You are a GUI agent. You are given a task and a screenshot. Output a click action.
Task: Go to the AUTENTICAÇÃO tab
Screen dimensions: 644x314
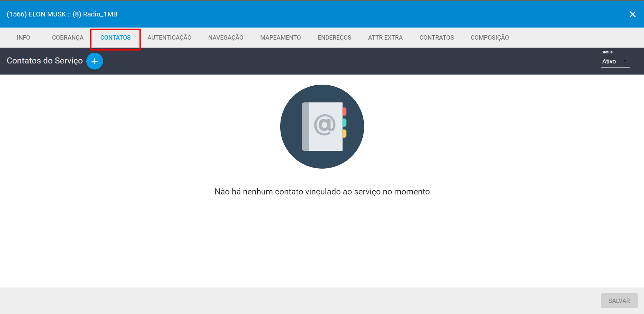coord(169,38)
